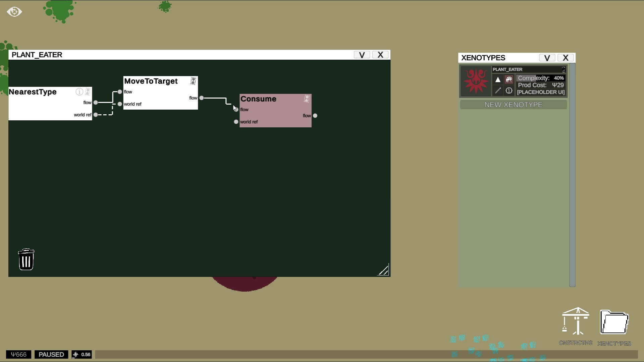Click the resize handle of PLANT_EATER window

pyautogui.click(x=383, y=270)
